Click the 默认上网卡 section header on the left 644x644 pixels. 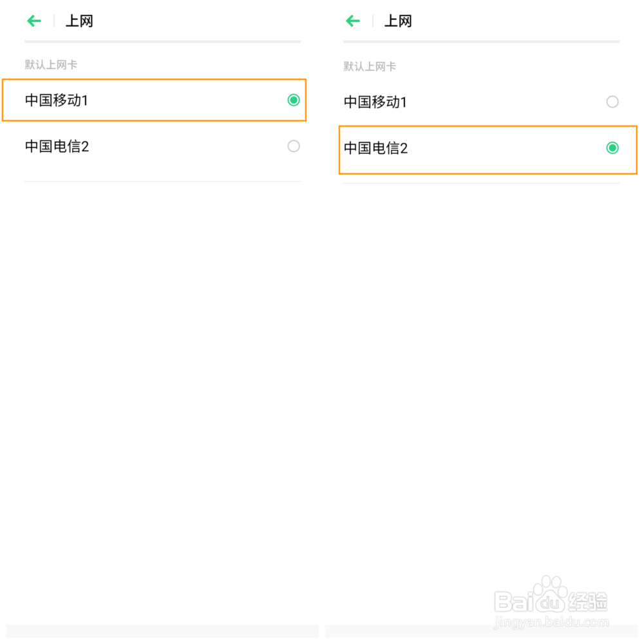(52, 64)
